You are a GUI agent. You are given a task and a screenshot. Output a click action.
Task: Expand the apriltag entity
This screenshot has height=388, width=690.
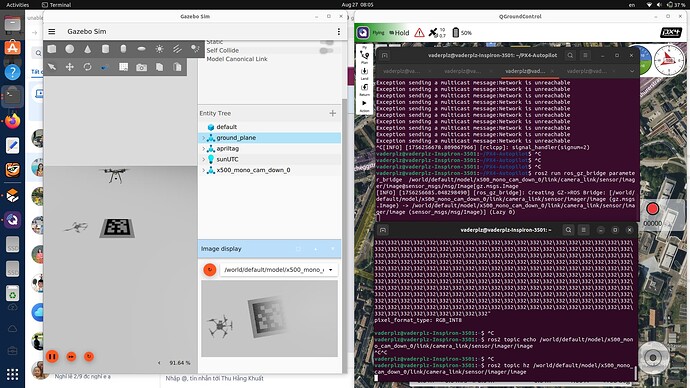click(203, 149)
